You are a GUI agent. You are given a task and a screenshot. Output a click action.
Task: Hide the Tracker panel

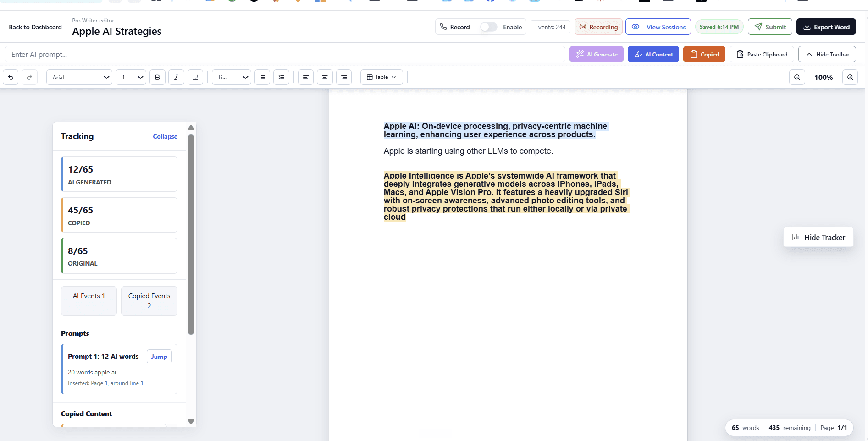(x=818, y=237)
